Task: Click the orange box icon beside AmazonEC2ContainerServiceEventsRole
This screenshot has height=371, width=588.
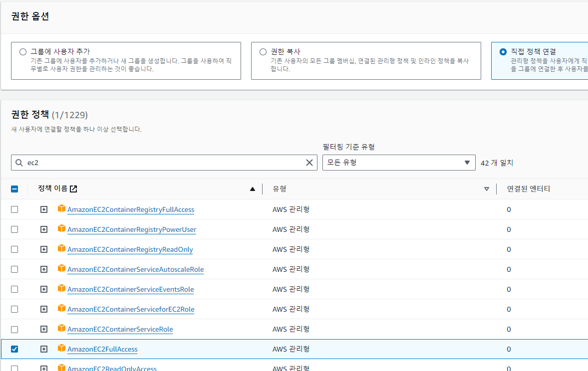Action: (x=61, y=288)
